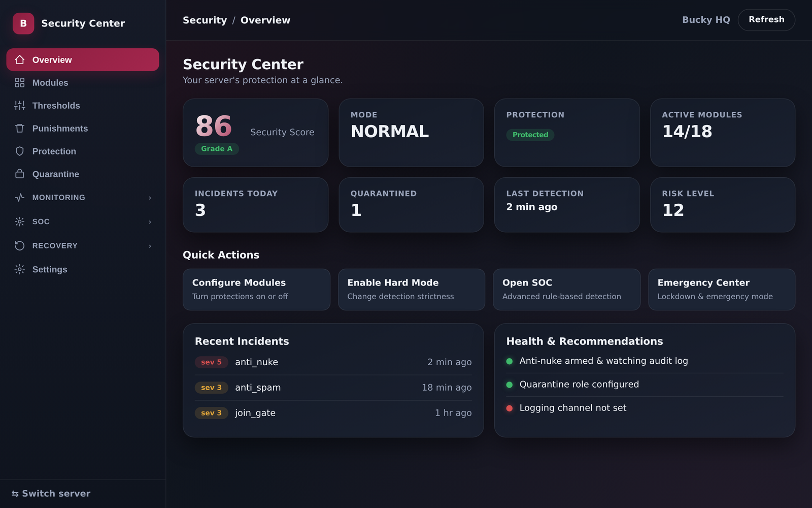Click the 18 min ago timestamp

tap(447, 388)
